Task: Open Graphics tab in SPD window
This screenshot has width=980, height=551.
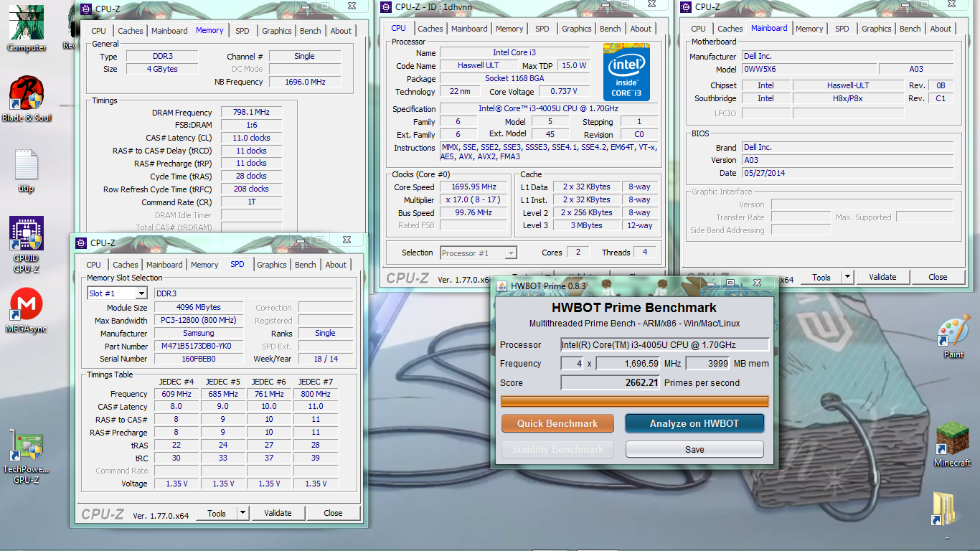Action: [x=272, y=265]
